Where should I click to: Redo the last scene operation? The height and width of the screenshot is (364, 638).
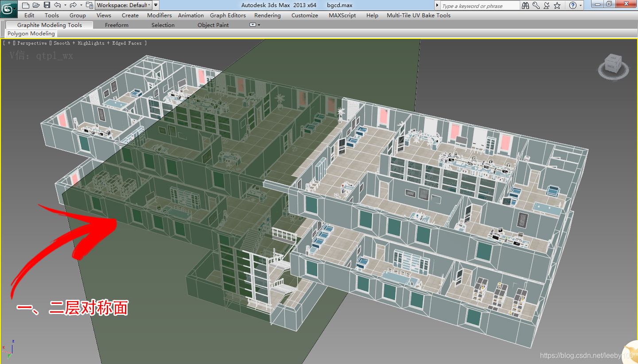(x=73, y=5)
